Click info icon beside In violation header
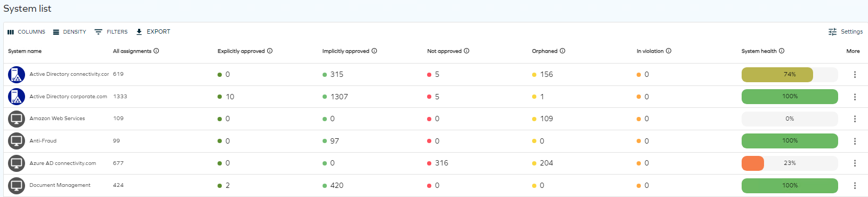Viewport: 868px width, 197px height. [669, 51]
